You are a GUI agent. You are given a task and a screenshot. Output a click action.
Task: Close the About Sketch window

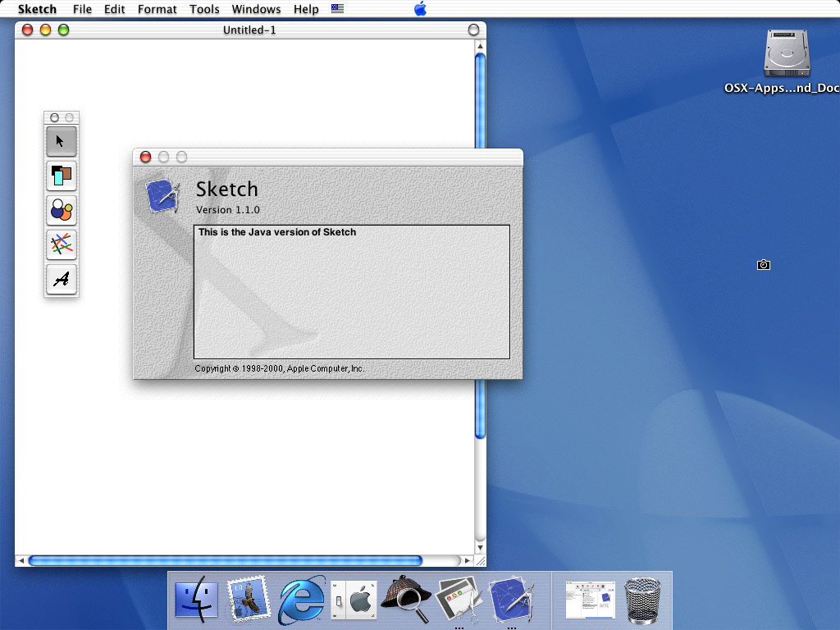click(x=145, y=157)
